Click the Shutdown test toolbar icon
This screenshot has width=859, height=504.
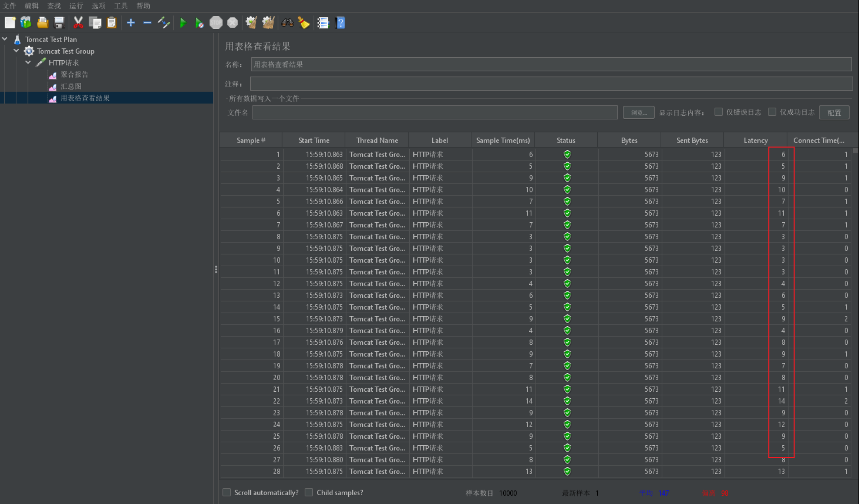tap(233, 23)
